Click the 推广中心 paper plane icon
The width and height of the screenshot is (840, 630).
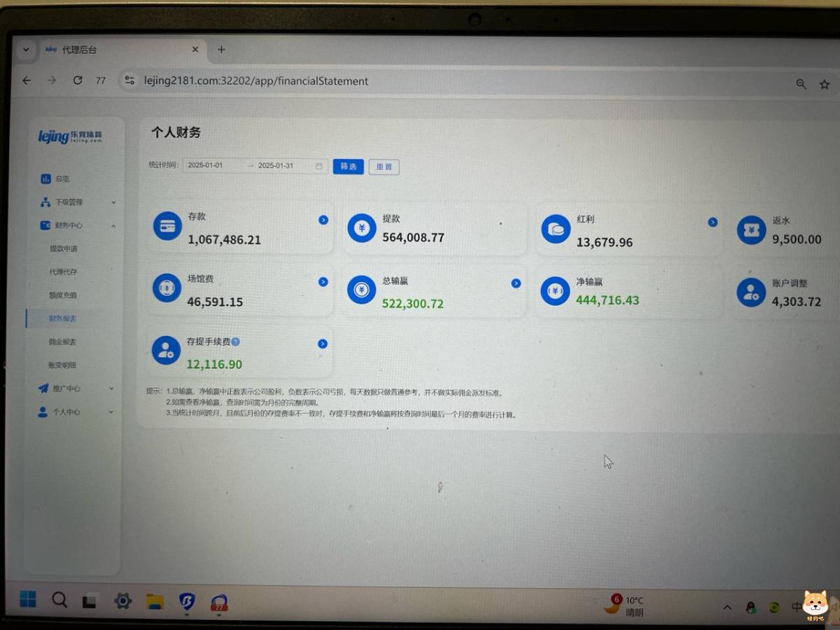pos(43,388)
